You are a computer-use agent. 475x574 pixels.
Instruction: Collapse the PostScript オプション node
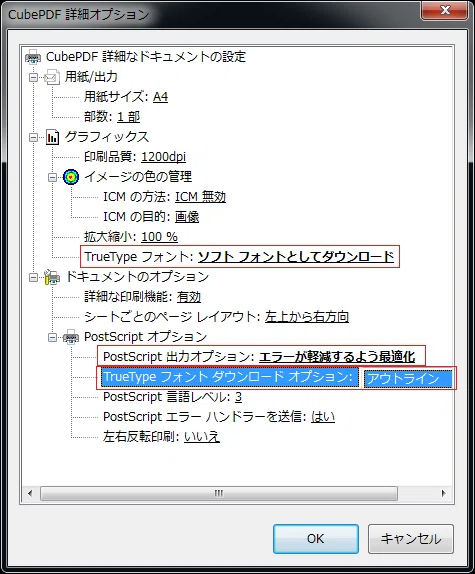(53, 337)
